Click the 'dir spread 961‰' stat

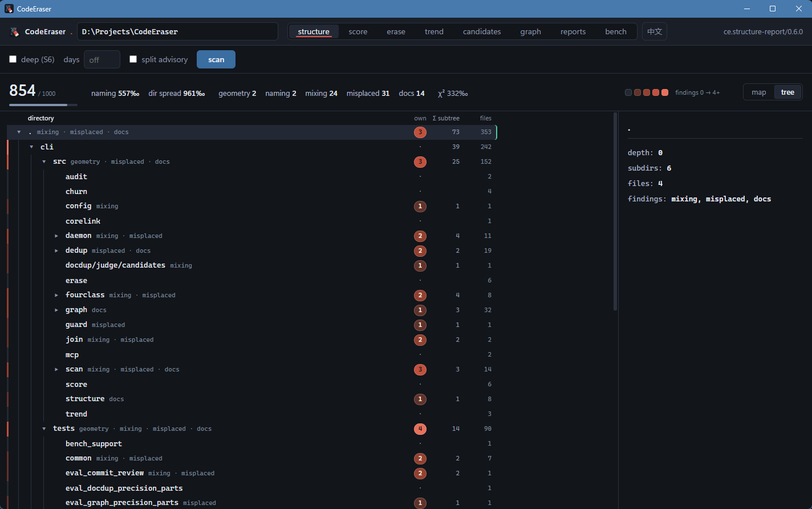tap(176, 93)
